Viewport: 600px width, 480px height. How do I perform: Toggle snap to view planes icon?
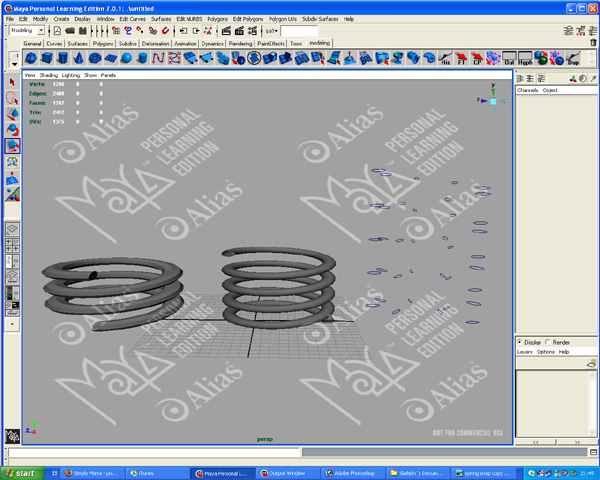coord(153,31)
